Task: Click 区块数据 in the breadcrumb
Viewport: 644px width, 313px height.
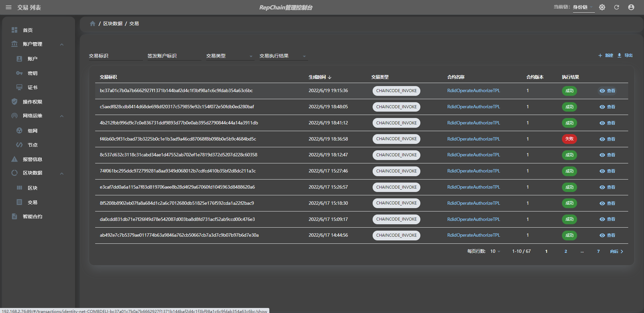Action: (113, 24)
